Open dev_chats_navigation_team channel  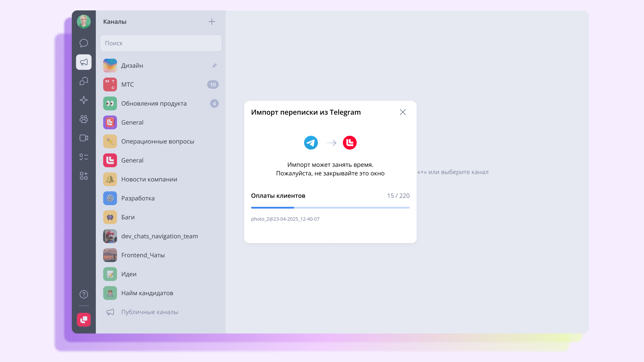click(x=159, y=236)
